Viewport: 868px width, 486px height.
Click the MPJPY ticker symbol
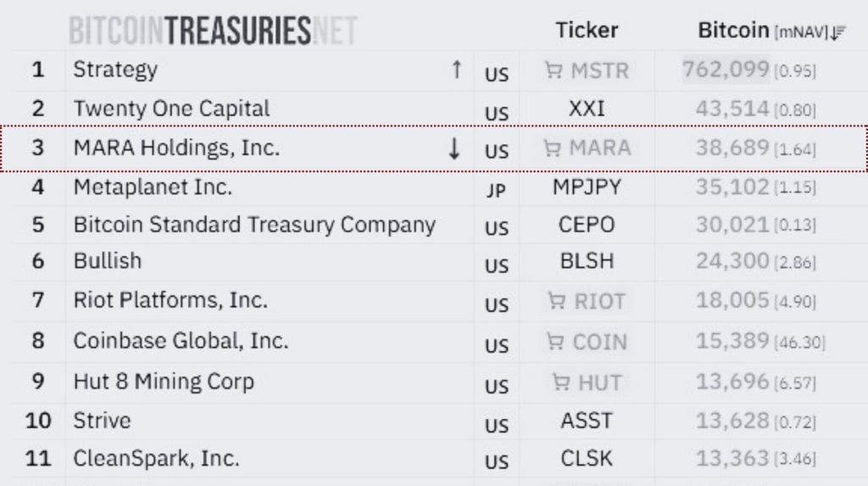tap(587, 187)
